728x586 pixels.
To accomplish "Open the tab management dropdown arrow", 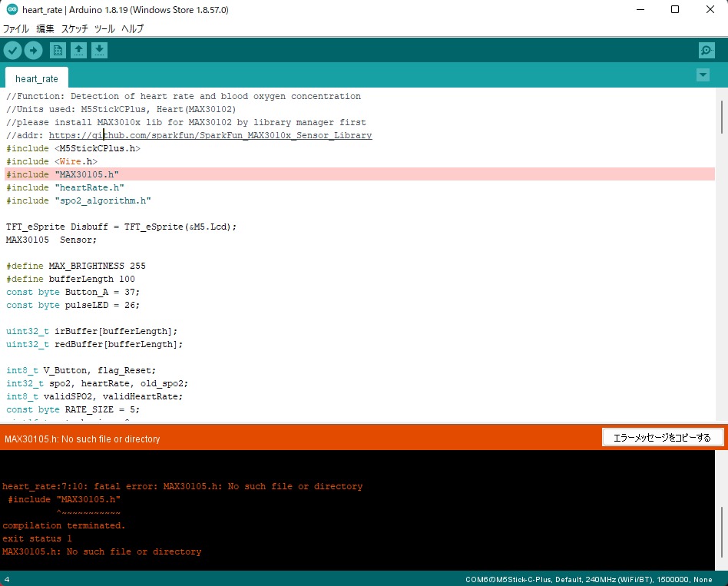I will tap(702, 75).
